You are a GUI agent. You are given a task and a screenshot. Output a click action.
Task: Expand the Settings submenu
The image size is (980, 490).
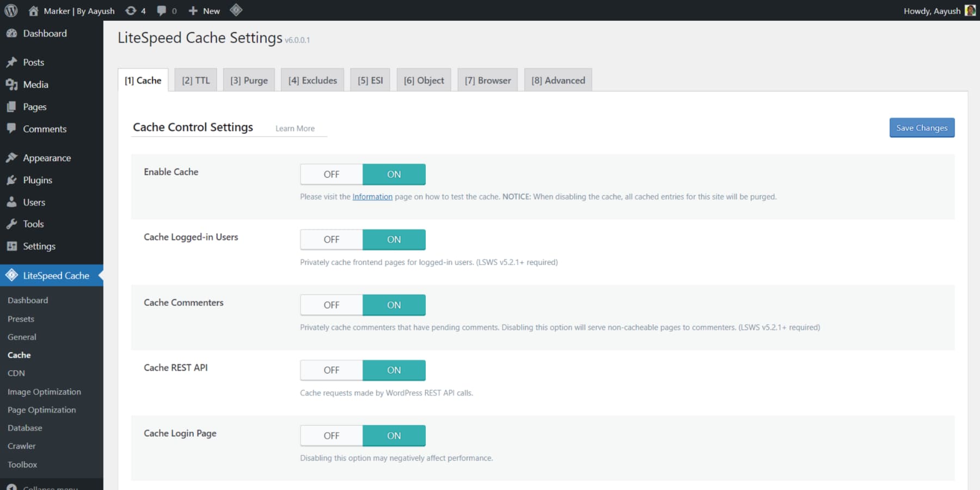pos(39,246)
